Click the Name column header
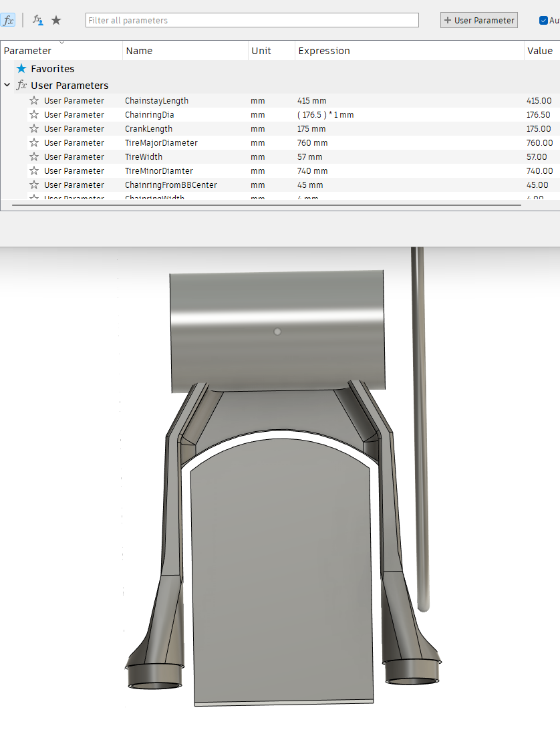 tap(139, 51)
